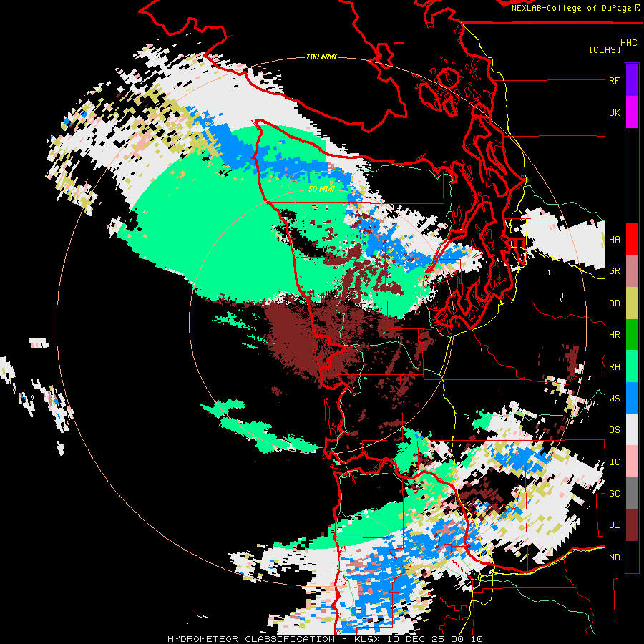Click the IC light pink legend swatch
644x644 pixels.
tap(632, 462)
